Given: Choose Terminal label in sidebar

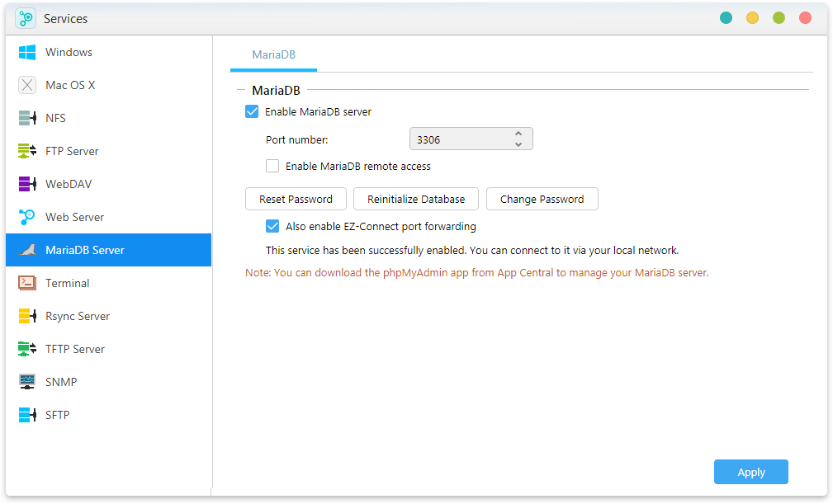Looking at the screenshot, I should [68, 283].
